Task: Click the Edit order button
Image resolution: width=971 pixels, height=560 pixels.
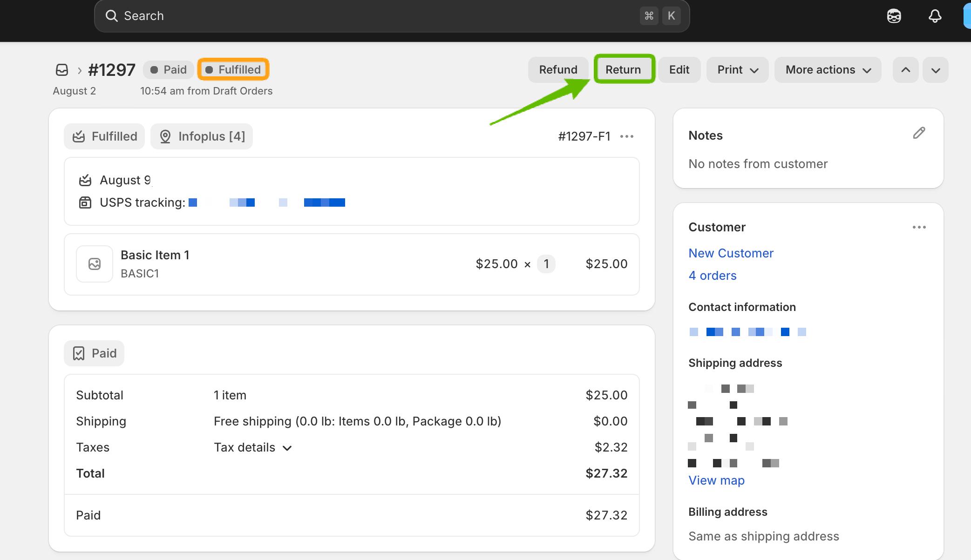Action: pos(679,70)
